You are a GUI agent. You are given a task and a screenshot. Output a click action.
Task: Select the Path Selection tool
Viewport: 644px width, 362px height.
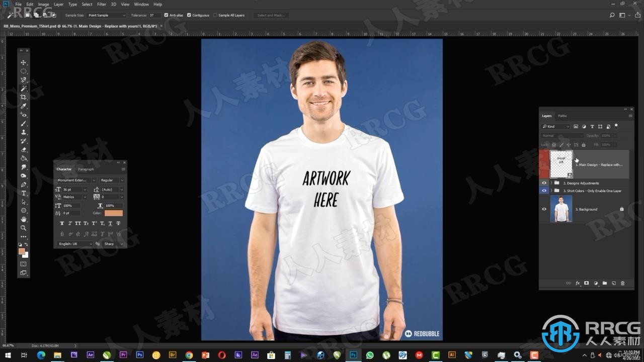click(23, 202)
